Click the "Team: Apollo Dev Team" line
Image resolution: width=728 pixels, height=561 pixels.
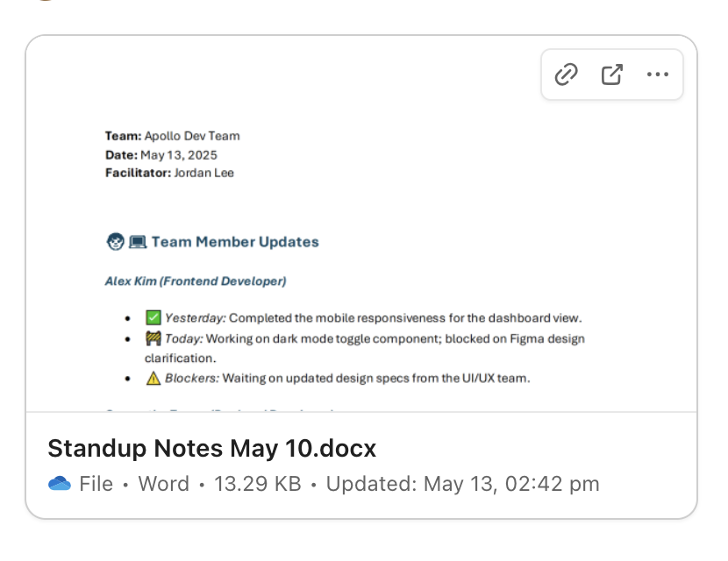[172, 136]
